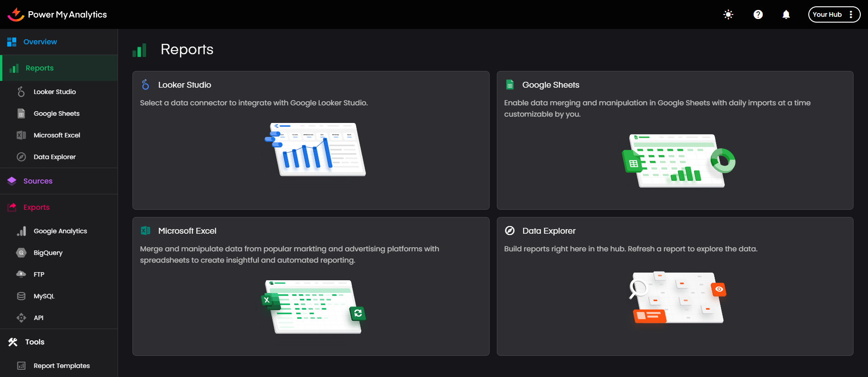Go to Overview in the sidebar
The image size is (868, 377).
coord(40,42)
